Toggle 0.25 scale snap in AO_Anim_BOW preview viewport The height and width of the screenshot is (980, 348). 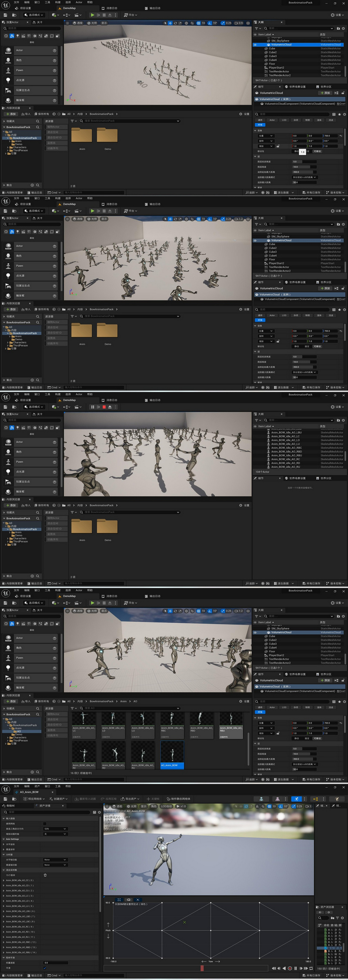(x=297, y=806)
